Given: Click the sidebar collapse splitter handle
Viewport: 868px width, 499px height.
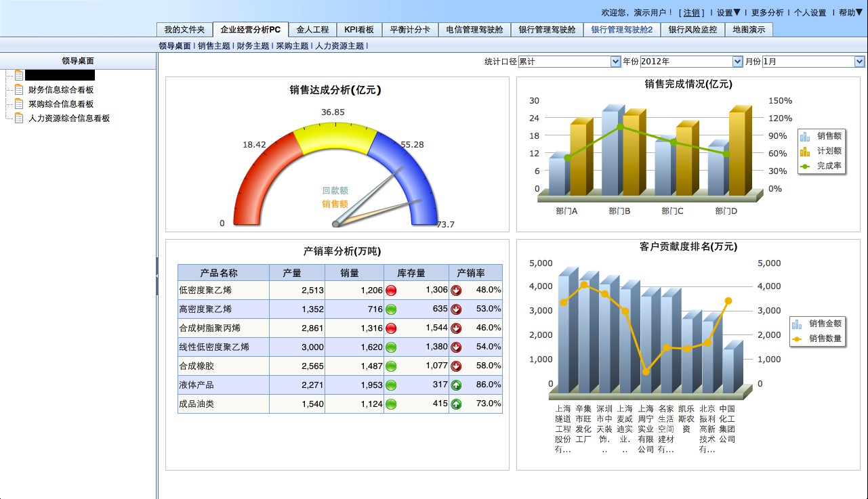Looking at the screenshot, I should [157, 276].
